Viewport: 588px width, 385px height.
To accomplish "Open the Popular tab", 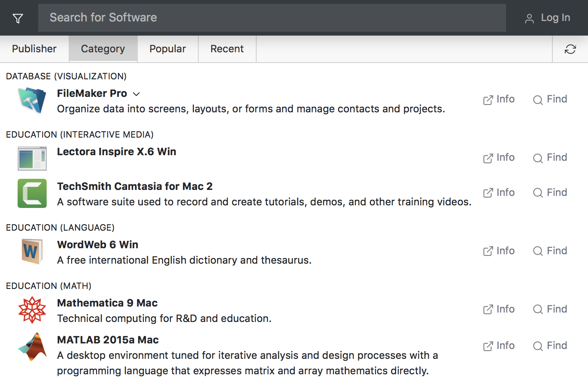I will (x=167, y=48).
